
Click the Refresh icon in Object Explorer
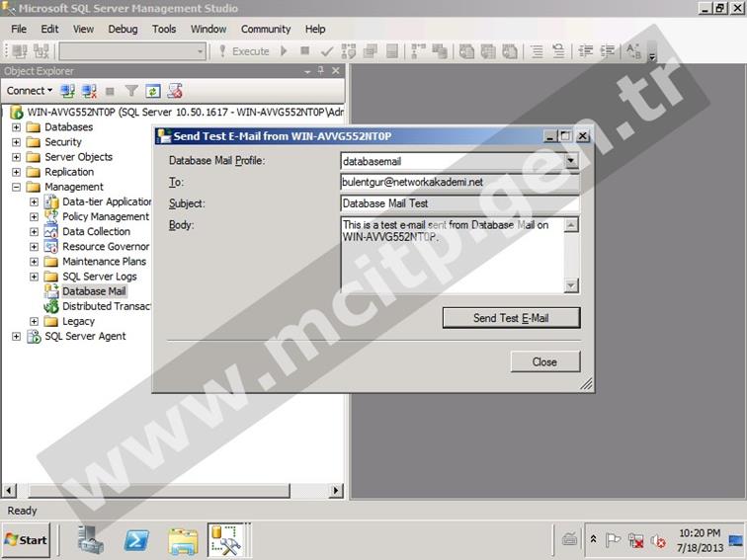point(153,91)
